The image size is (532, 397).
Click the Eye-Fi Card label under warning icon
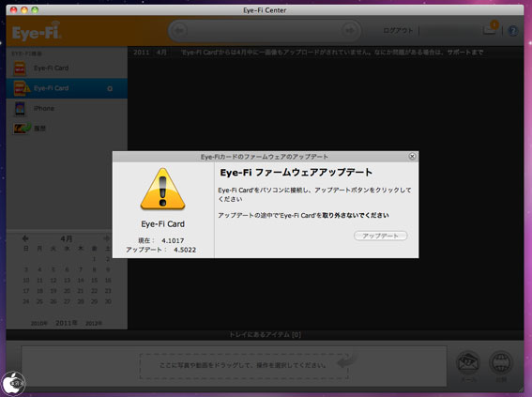(x=163, y=224)
